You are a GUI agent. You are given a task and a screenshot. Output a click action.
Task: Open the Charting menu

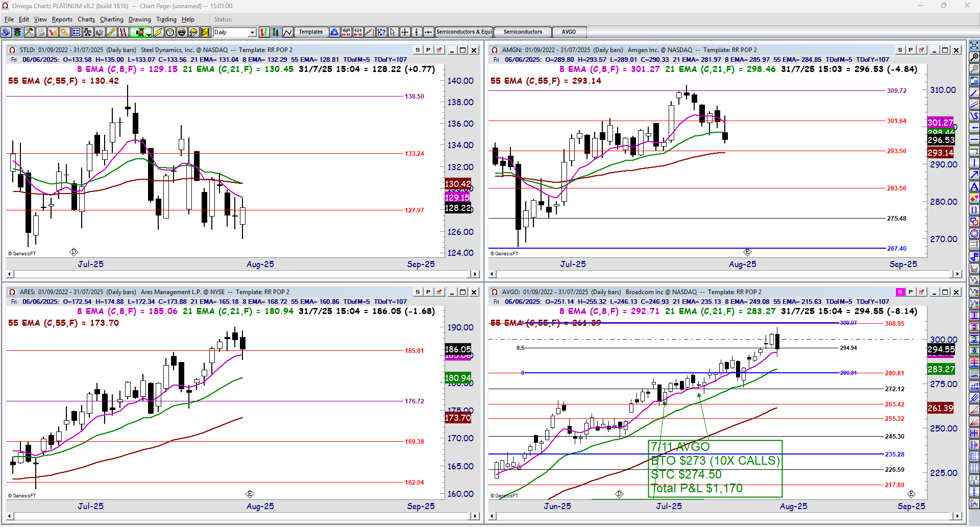[x=112, y=19]
